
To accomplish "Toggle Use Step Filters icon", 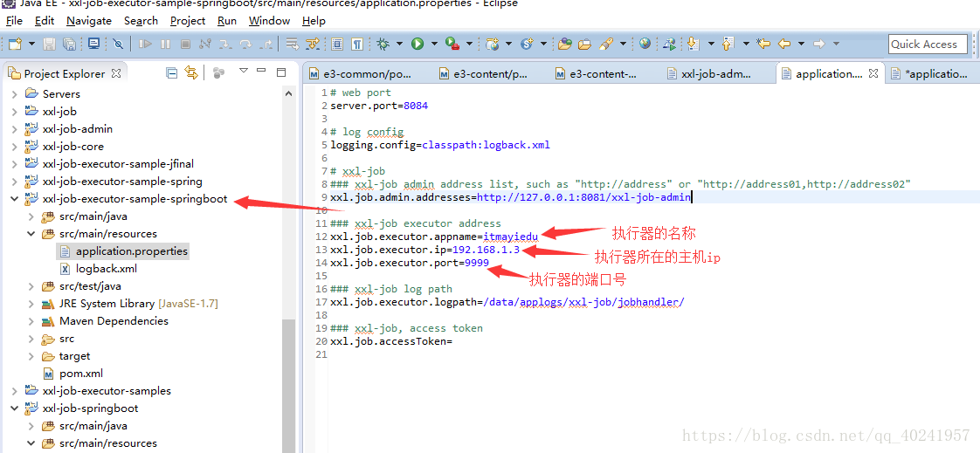I will pos(312,44).
